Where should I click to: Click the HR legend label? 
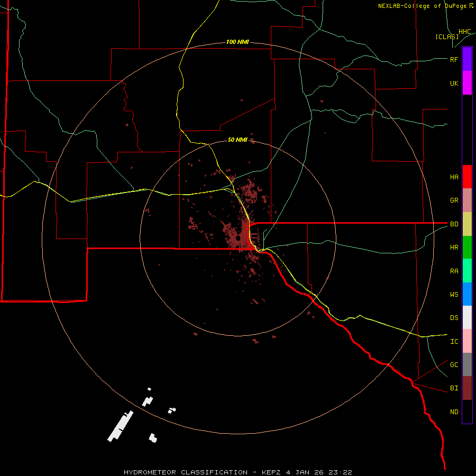pyautogui.click(x=454, y=248)
